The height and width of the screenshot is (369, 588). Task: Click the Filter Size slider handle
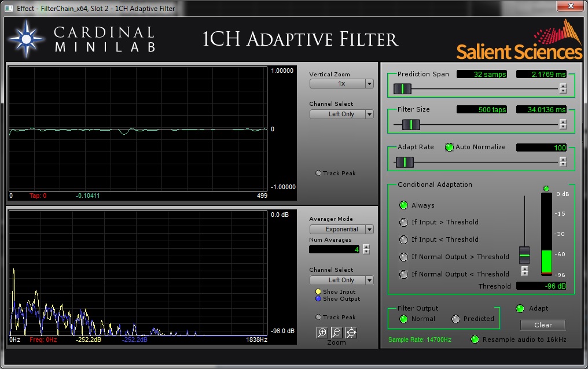(411, 124)
